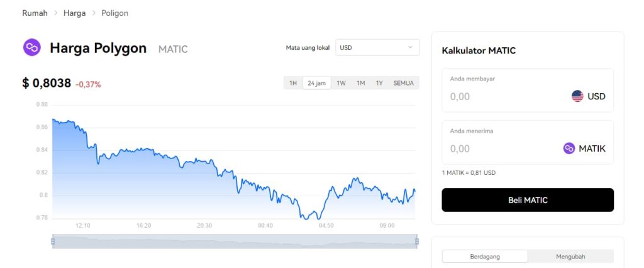Click the purple Polygon logo icon
This screenshot has width=644, height=268.
[31, 48]
